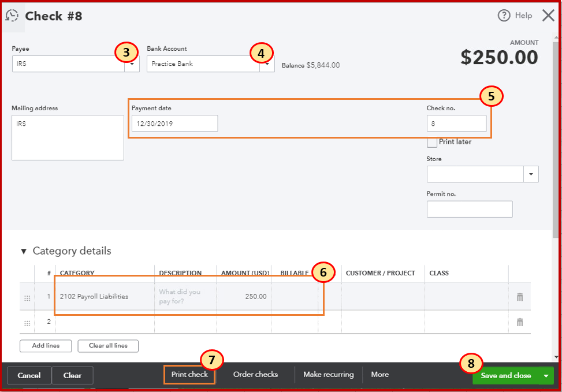Enable the Print later checkbox
The image size is (562, 392).
432,142
